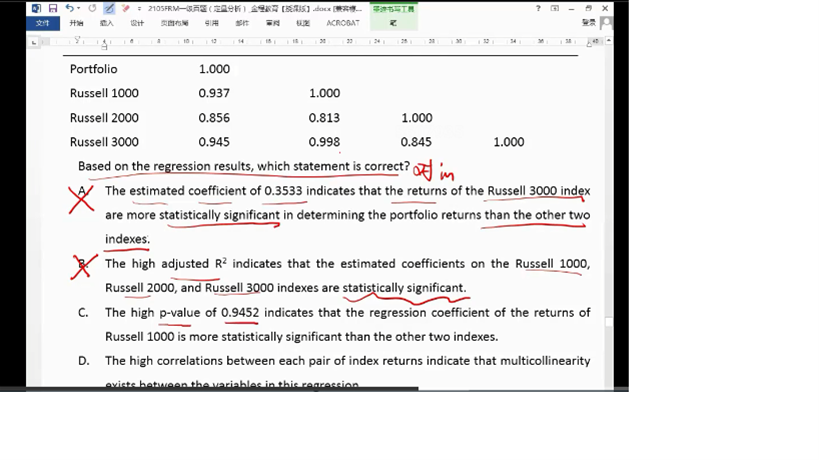Image resolution: width=819 pixels, height=460 pixels.
Task: Click the Word application icon in title bar
Action: tap(36, 8)
